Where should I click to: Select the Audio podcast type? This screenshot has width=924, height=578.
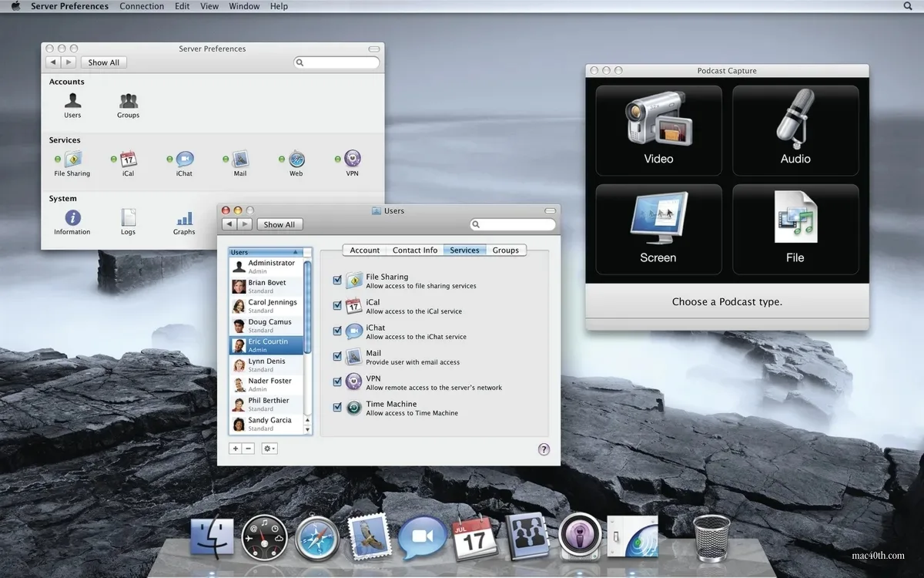(x=795, y=129)
